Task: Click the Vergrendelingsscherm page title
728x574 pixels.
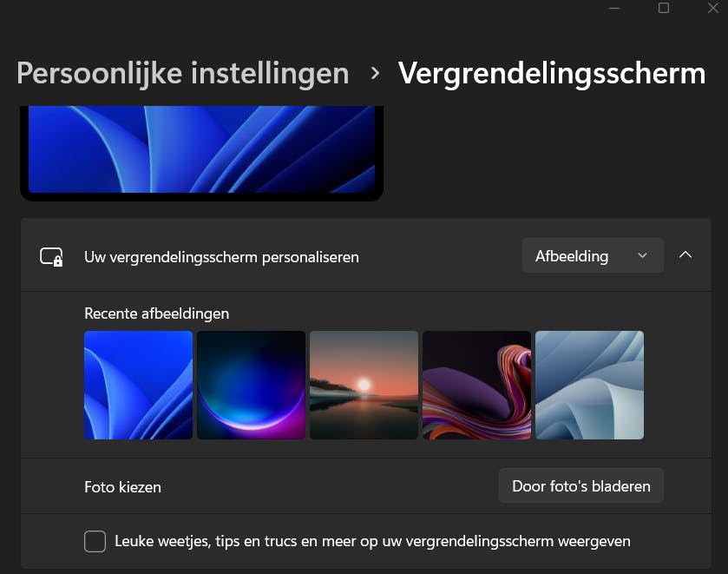Action: (x=552, y=74)
